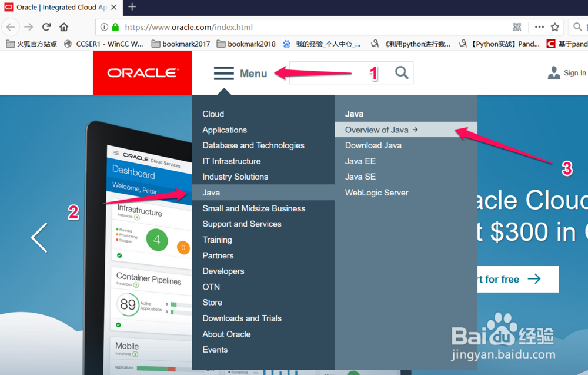Viewport: 588px width, 375px height.
Task: Select About Oracle menu item
Action: tap(226, 334)
